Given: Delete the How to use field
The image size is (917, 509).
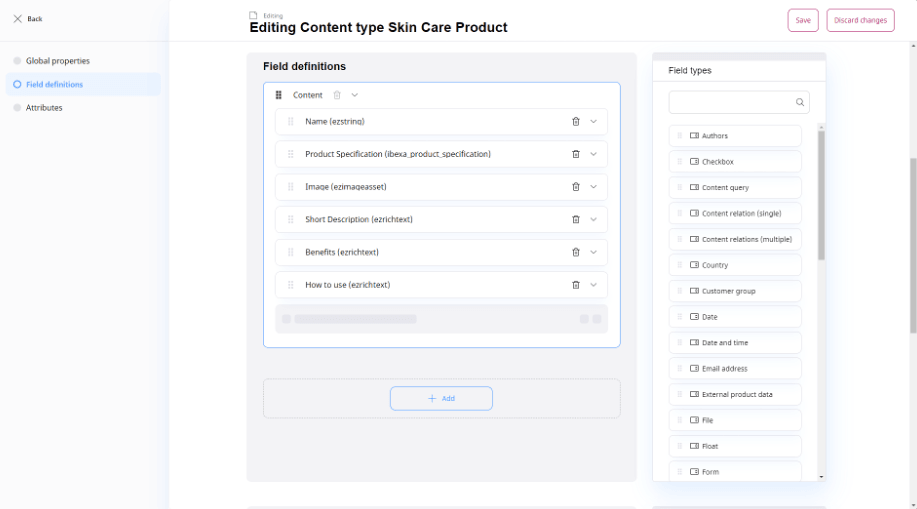Looking at the screenshot, I should (x=575, y=285).
